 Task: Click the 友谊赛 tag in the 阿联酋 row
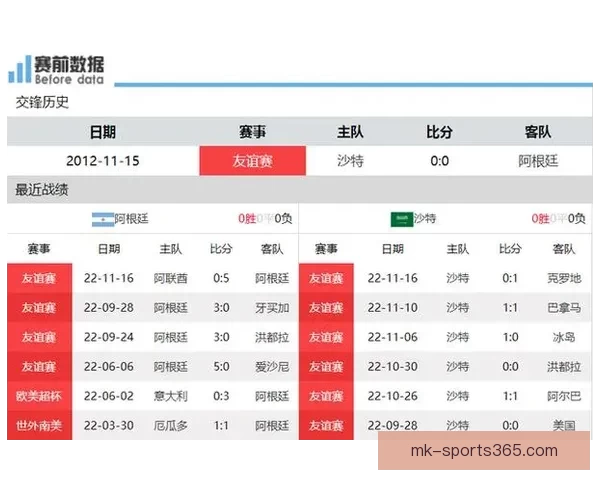click(x=39, y=278)
